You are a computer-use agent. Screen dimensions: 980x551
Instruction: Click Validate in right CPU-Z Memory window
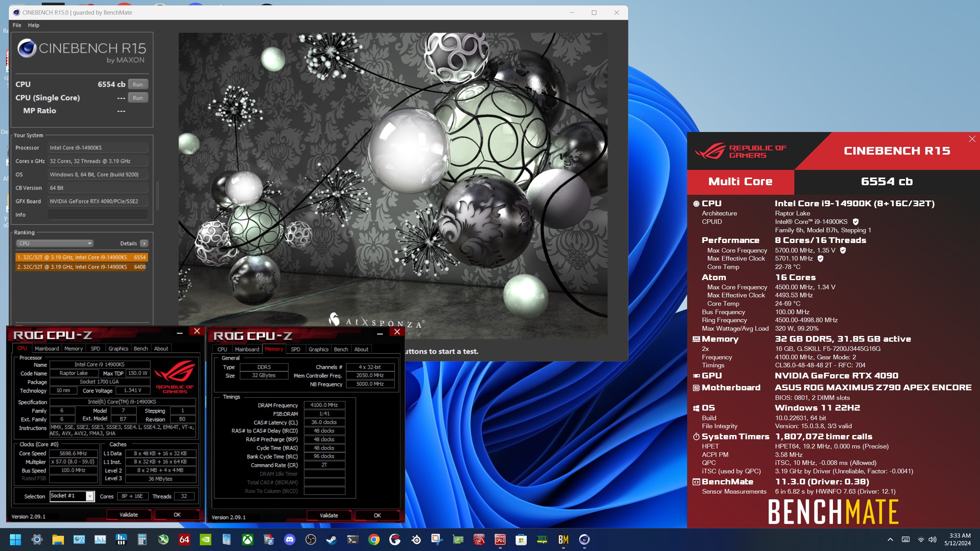pyautogui.click(x=329, y=516)
